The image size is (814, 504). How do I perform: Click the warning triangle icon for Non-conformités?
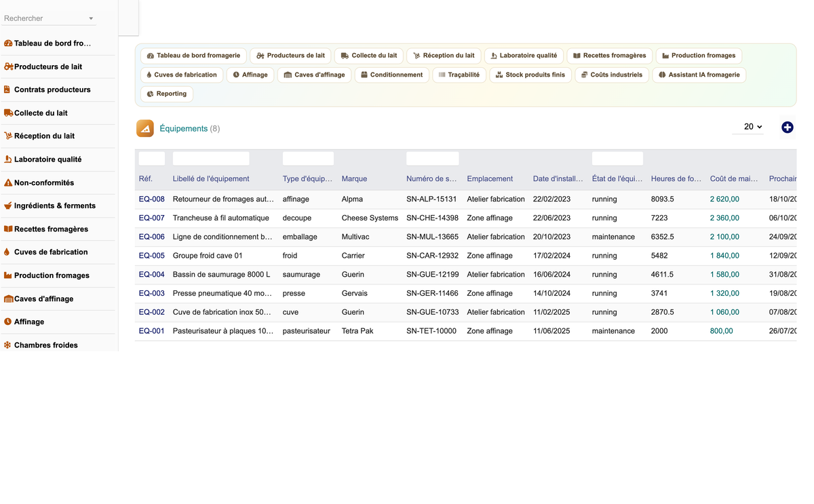8,182
